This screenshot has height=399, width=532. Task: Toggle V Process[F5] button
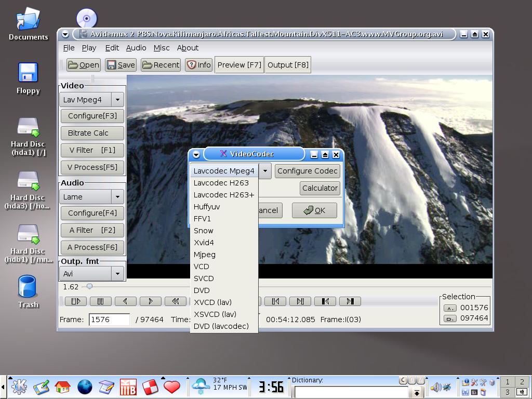[92, 167]
